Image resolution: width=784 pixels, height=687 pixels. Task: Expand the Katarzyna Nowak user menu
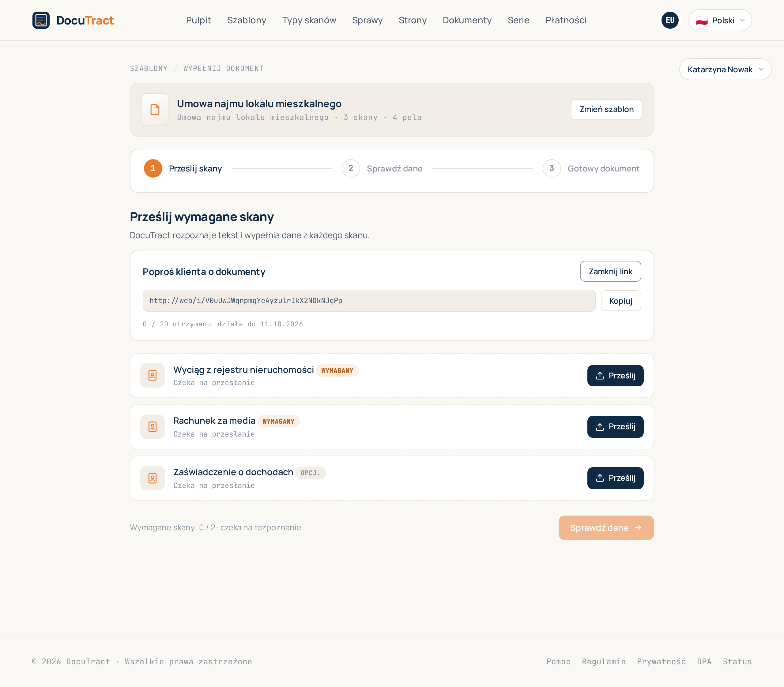725,69
